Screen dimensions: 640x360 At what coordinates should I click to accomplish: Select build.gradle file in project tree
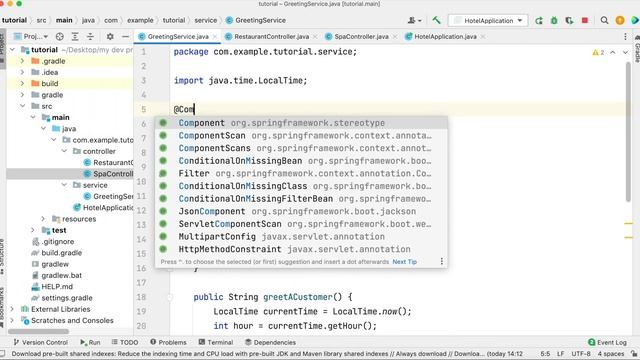(x=61, y=253)
